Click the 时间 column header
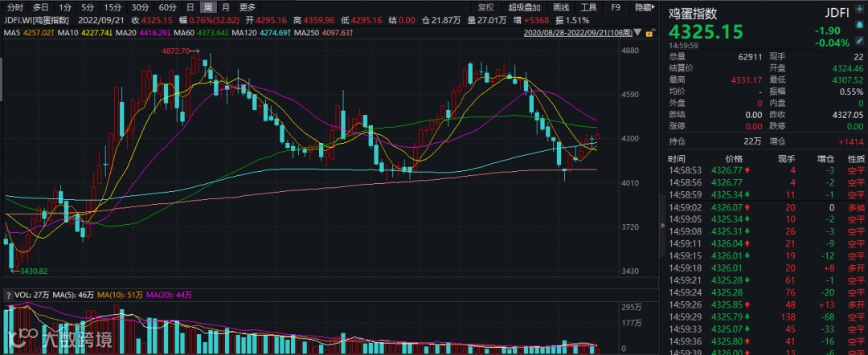 (676, 158)
